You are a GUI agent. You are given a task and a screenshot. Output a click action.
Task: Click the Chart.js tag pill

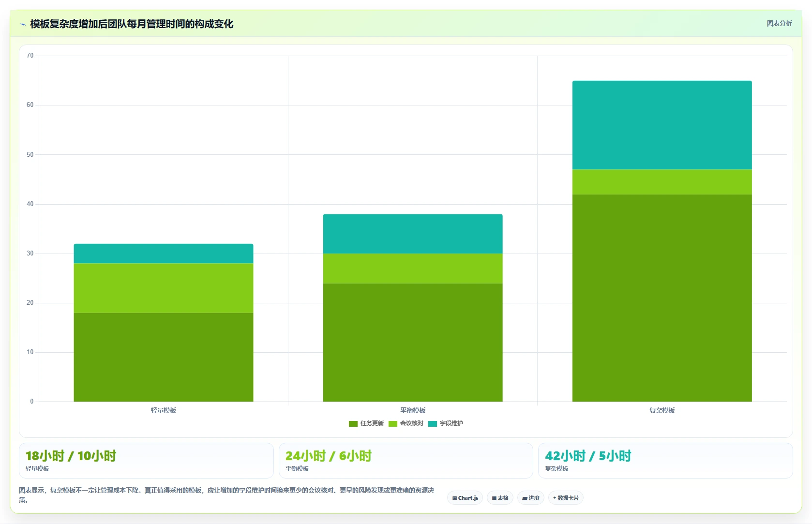tap(465, 498)
